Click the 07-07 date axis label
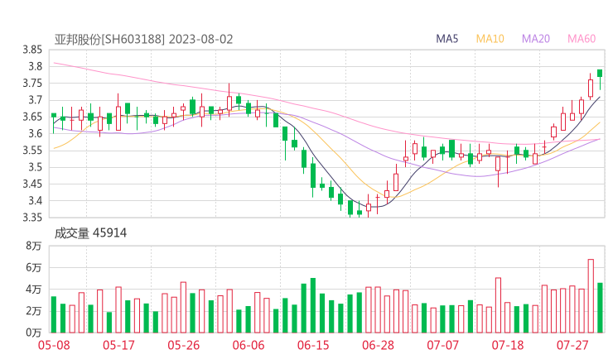Image resolution: width=613 pixels, height=364 pixels. click(443, 345)
